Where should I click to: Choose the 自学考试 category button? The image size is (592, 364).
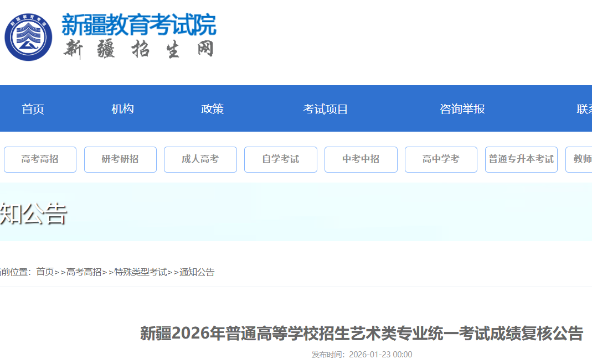pos(281,159)
